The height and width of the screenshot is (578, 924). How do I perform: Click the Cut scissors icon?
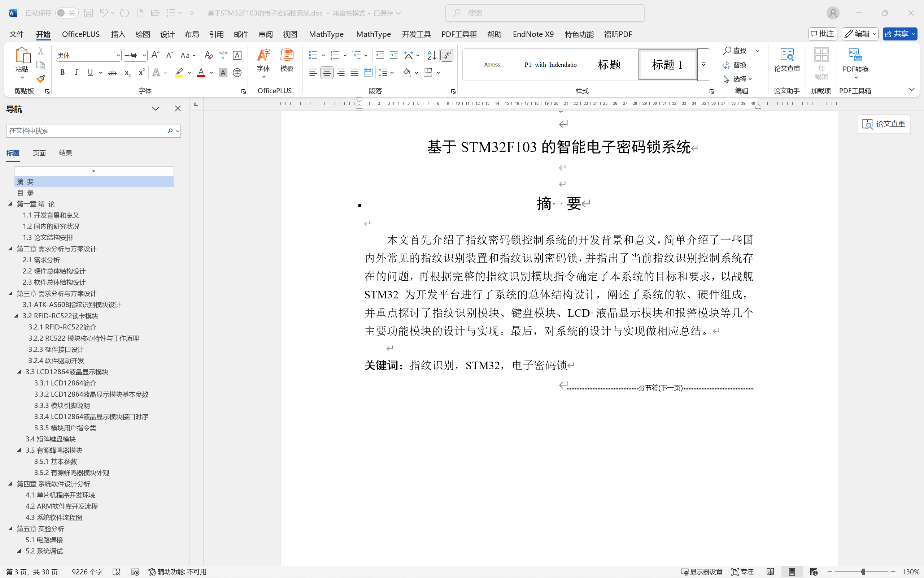point(41,51)
